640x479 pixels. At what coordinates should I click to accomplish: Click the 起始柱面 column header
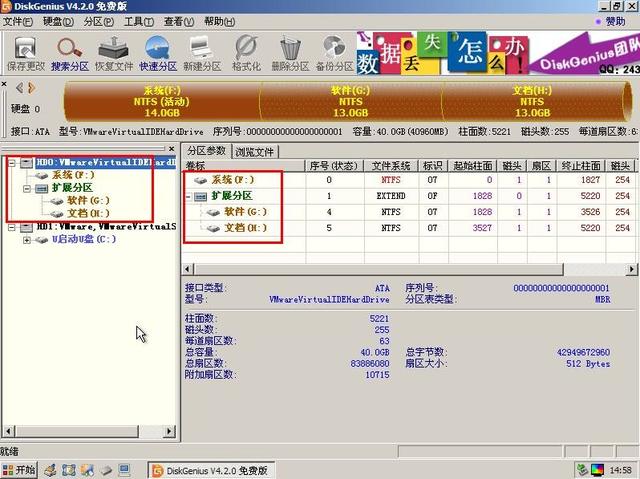[x=473, y=166]
